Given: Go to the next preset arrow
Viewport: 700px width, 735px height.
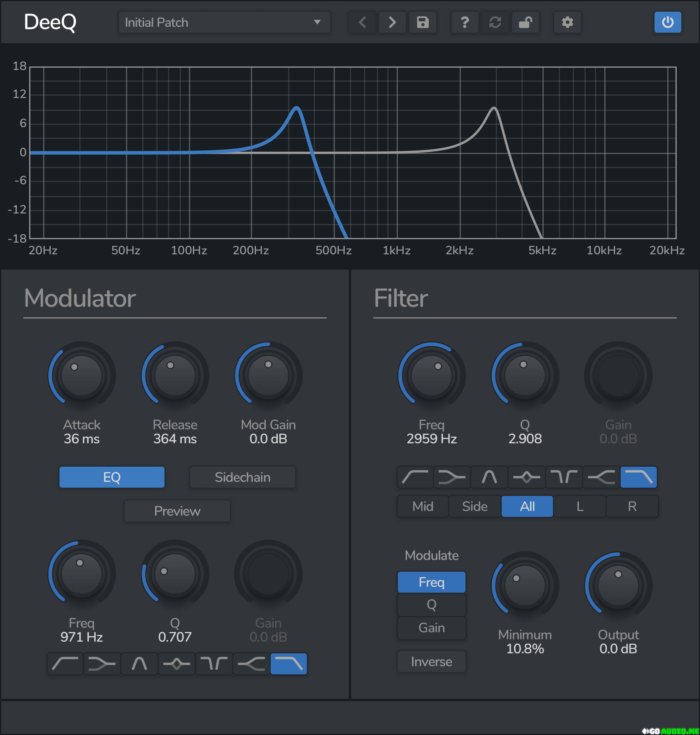Looking at the screenshot, I should tap(392, 22).
